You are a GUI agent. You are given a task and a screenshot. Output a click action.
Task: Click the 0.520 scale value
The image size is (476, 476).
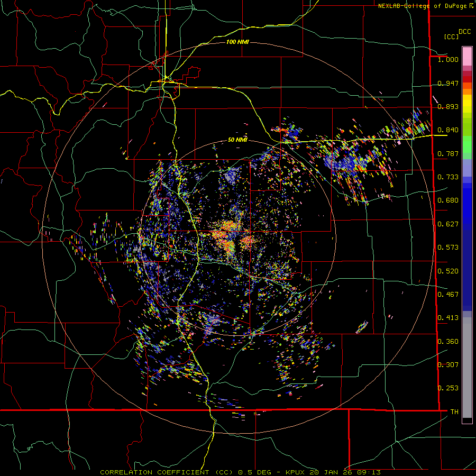448,271
